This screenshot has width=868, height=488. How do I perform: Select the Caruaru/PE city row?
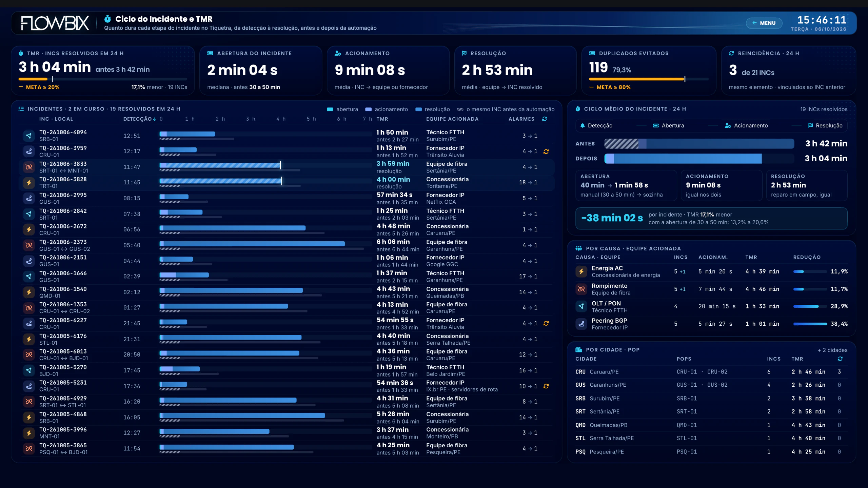[x=711, y=372]
